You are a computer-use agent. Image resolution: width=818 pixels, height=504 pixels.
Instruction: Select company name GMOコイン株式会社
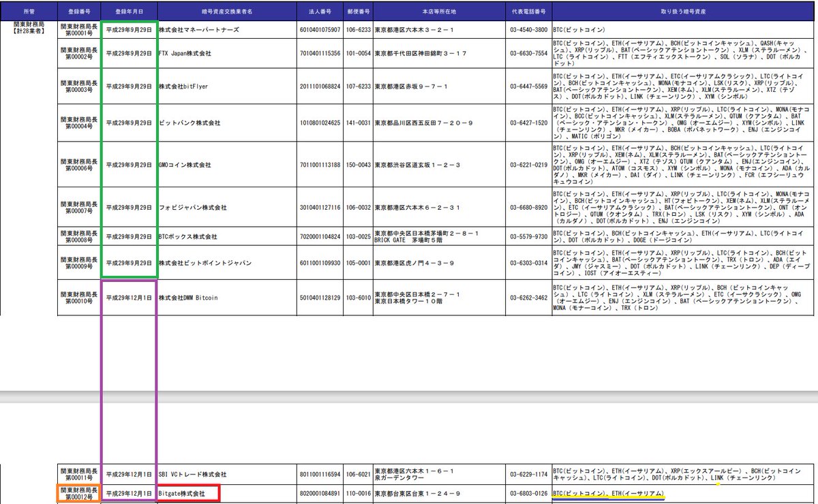pos(185,166)
